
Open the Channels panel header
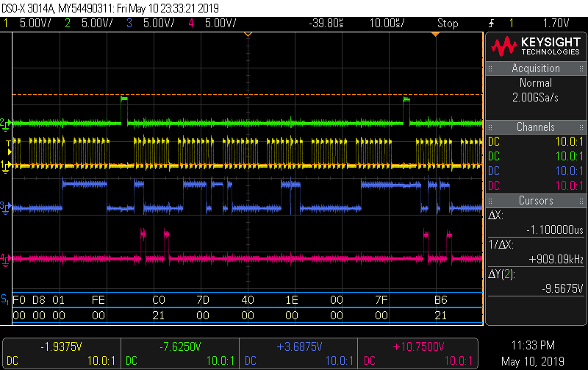536,127
